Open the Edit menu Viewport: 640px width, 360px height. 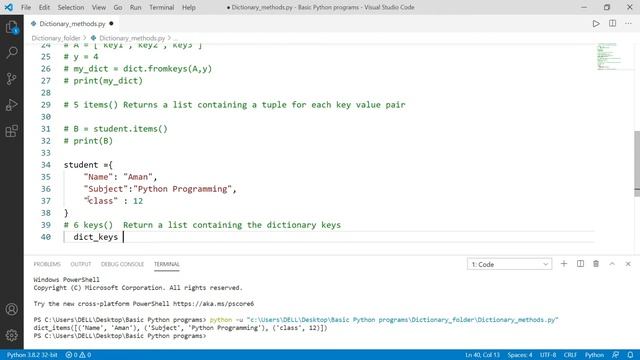coord(44,7)
